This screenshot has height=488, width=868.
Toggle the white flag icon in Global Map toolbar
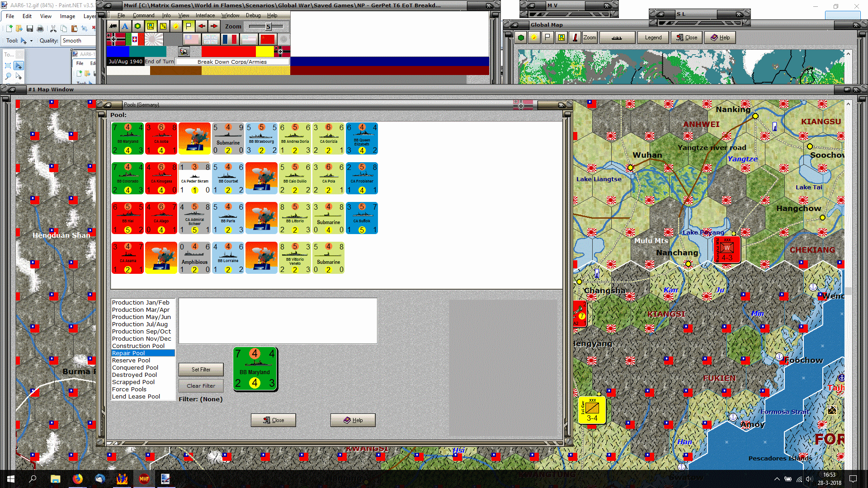click(x=547, y=38)
